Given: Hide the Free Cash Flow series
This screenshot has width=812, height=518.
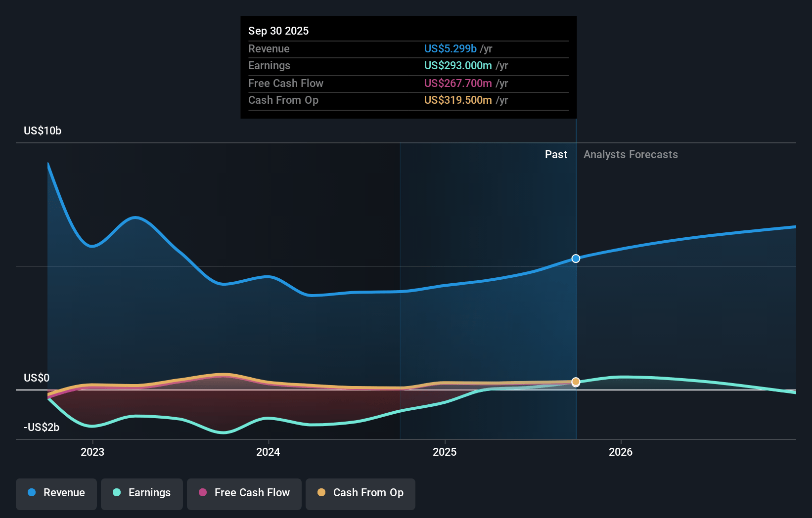Looking at the screenshot, I should 244,493.
